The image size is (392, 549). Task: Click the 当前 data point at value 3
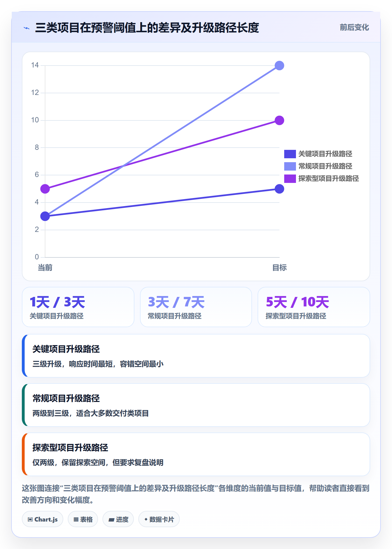click(x=45, y=216)
